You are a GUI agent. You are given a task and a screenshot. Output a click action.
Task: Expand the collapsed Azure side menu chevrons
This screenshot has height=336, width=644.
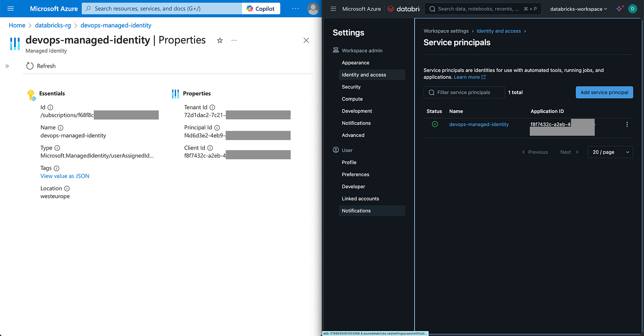tap(7, 66)
